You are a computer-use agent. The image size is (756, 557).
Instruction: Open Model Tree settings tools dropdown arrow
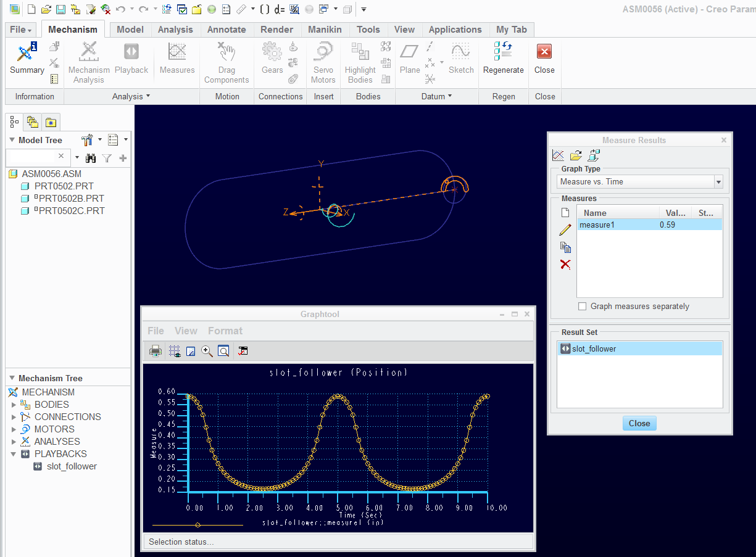[x=99, y=139]
